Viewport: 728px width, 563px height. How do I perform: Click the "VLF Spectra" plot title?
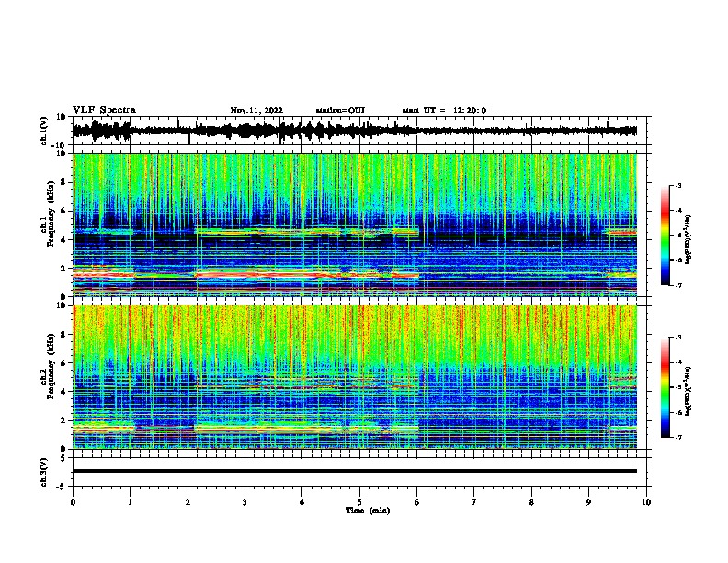click(104, 110)
